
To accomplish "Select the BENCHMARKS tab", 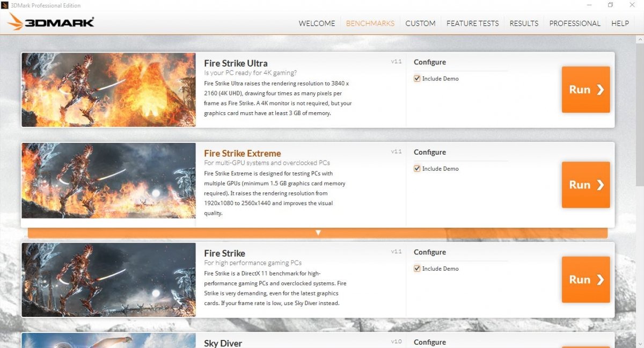I will (370, 23).
